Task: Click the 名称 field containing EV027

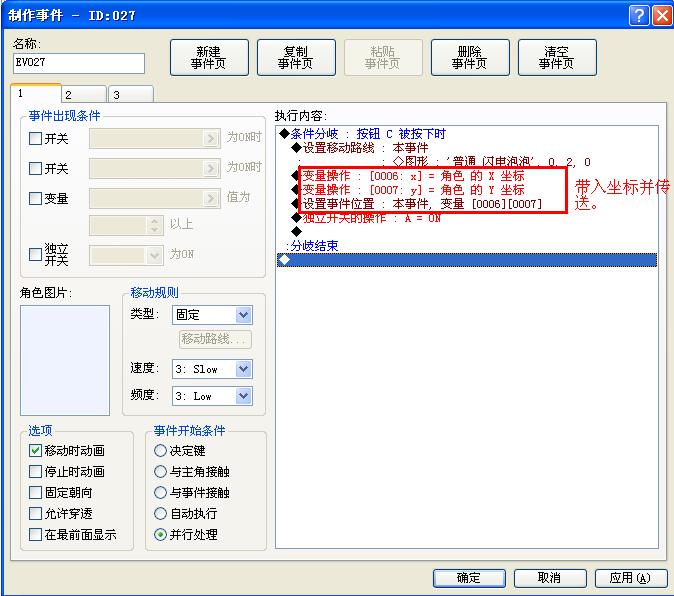Action: [79, 63]
